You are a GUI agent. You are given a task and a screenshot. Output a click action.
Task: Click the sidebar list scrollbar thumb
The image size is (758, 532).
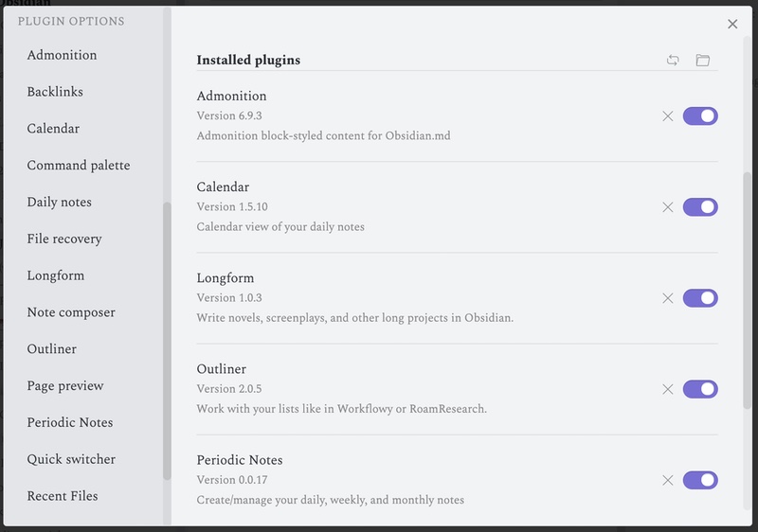(168, 341)
